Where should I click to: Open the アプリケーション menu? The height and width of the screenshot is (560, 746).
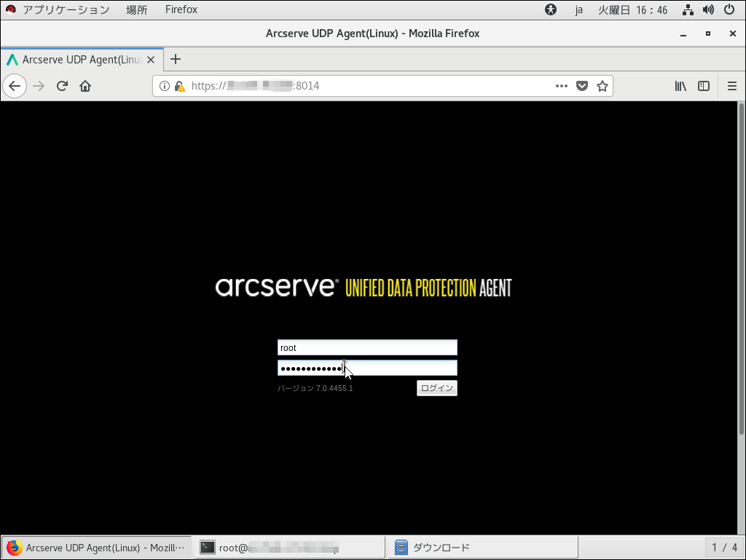tap(66, 9)
